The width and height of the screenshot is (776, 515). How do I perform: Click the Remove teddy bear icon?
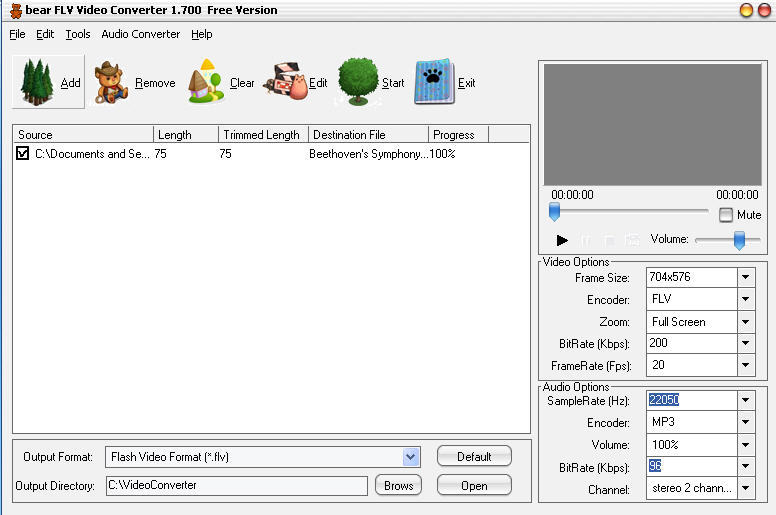point(111,82)
